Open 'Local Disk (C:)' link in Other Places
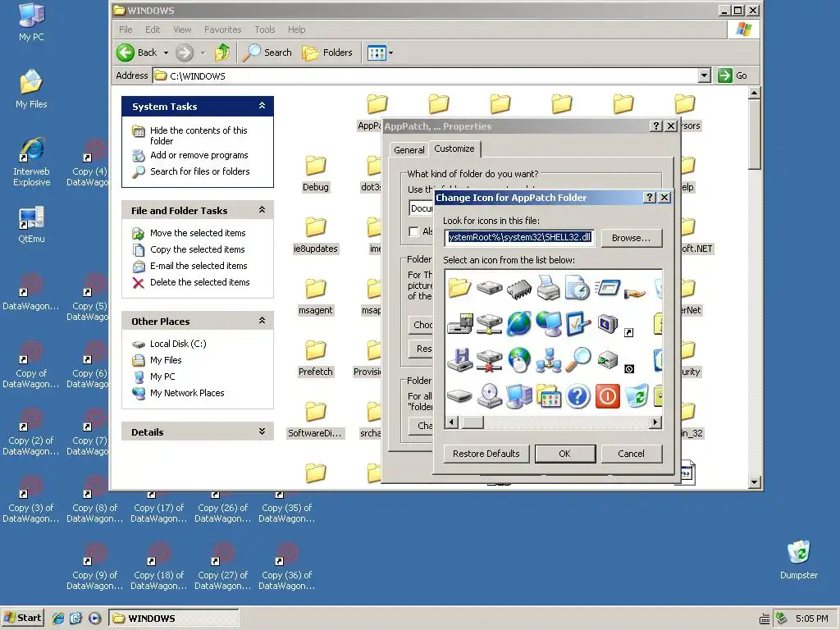This screenshot has width=840, height=630. coord(178,344)
